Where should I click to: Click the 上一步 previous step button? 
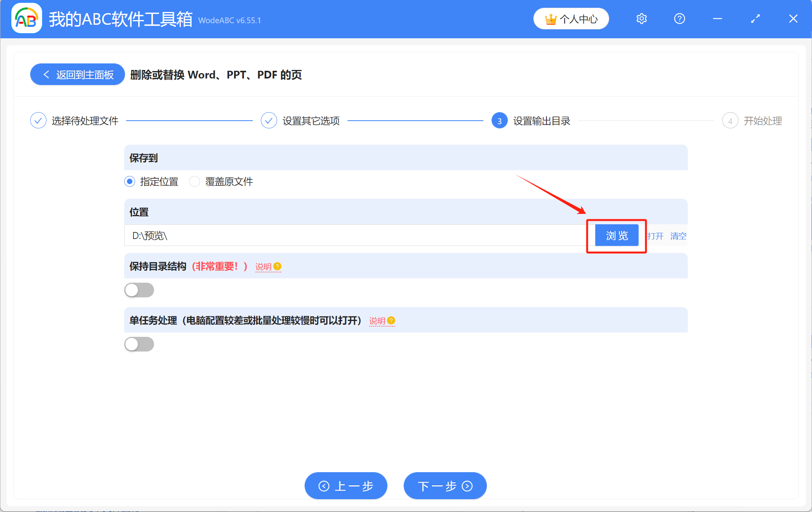(x=346, y=486)
